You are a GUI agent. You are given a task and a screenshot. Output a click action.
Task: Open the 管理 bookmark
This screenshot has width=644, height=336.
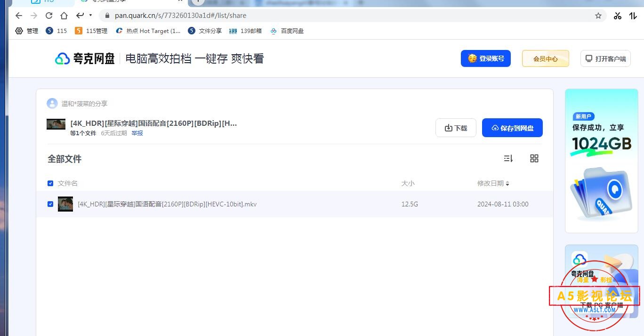pyautogui.click(x=27, y=31)
